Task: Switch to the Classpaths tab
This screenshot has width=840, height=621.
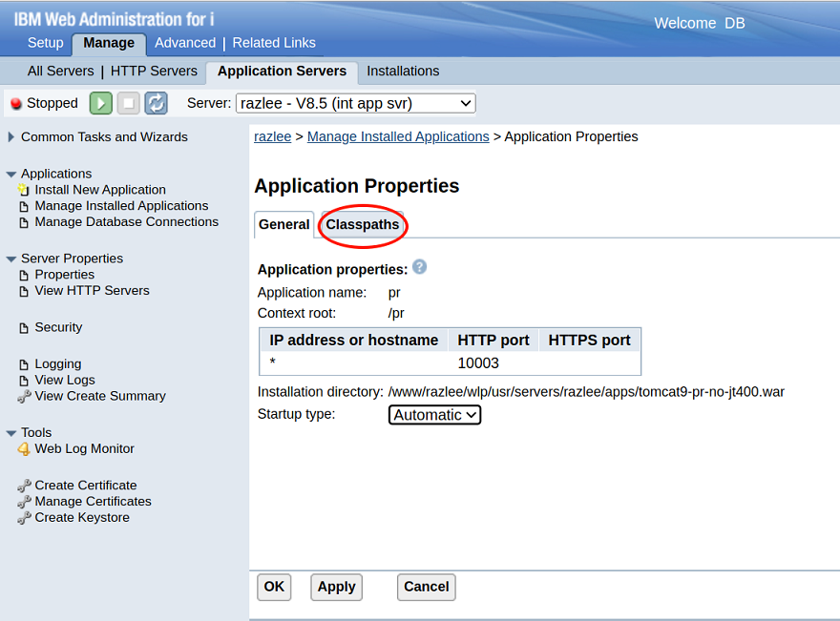Action: click(x=363, y=225)
